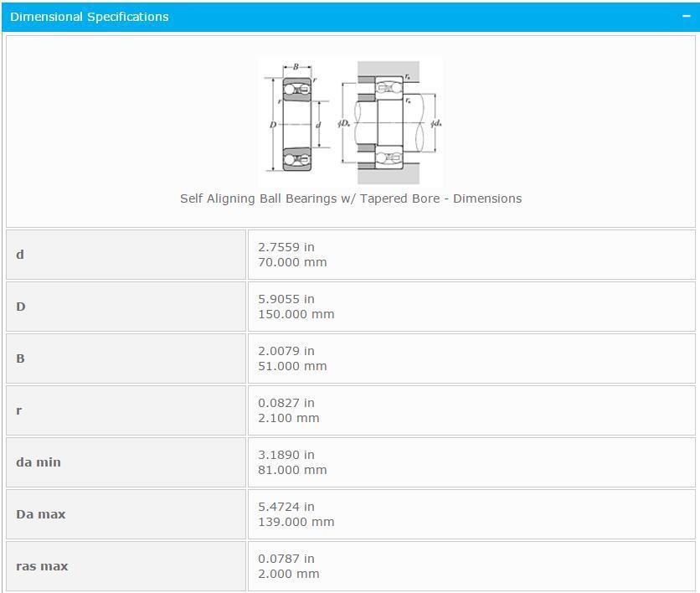Select the 'ras max' row label
The height and width of the screenshot is (593, 700).
click(x=42, y=566)
